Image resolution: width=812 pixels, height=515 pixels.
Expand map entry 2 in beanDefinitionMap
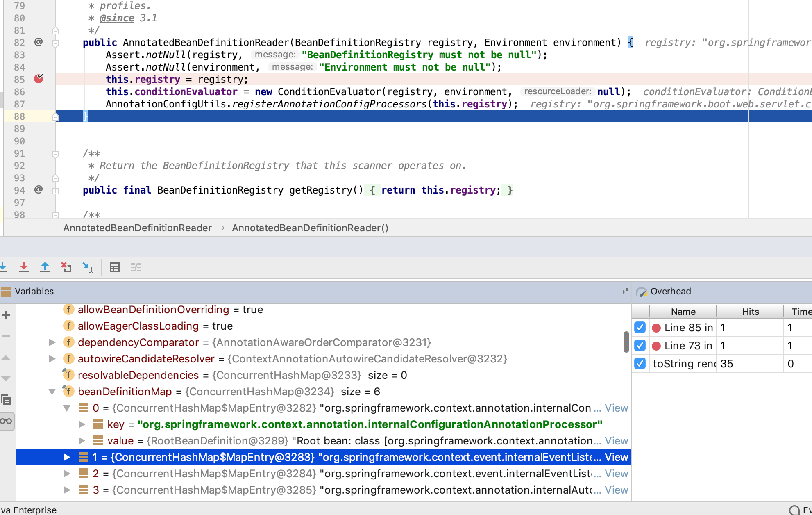(67, 474)
